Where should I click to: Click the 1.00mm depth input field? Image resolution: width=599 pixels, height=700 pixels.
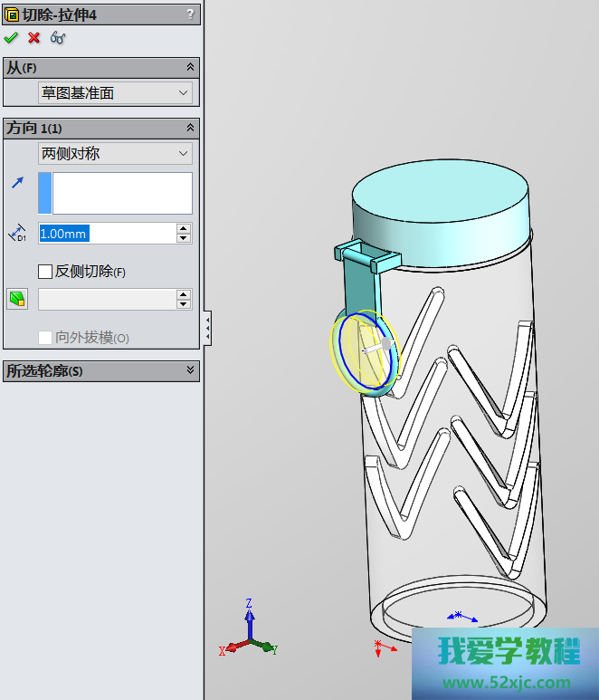pyautogui.click(x=107, y=234)
